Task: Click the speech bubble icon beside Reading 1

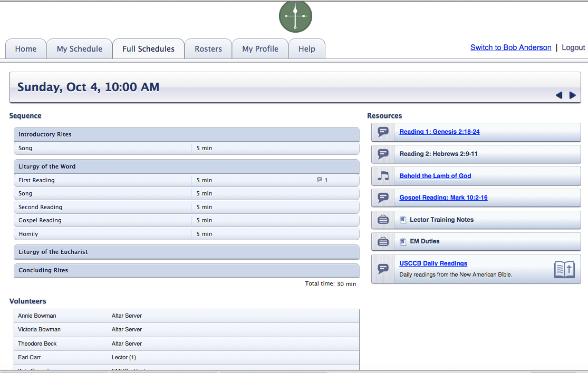Action: pos(383,132)
